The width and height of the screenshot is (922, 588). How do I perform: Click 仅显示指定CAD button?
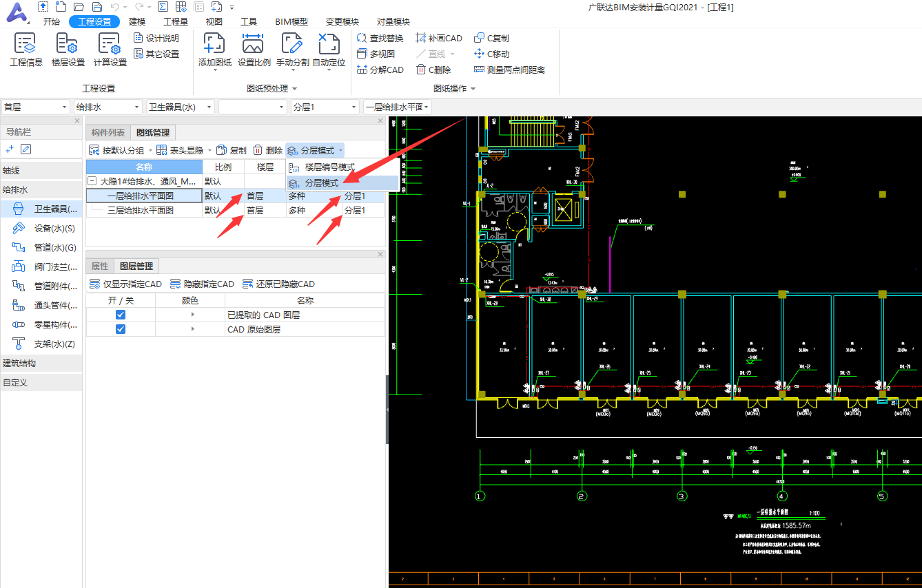click(x=125, y=284)
